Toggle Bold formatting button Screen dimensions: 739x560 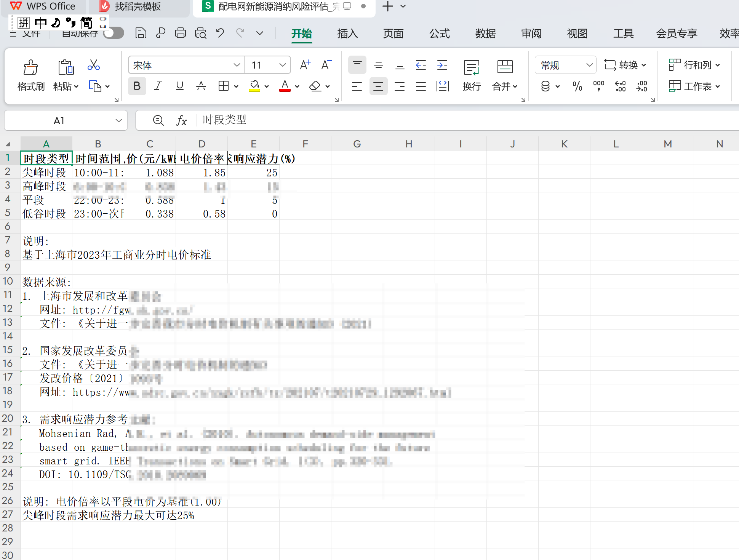137,86
